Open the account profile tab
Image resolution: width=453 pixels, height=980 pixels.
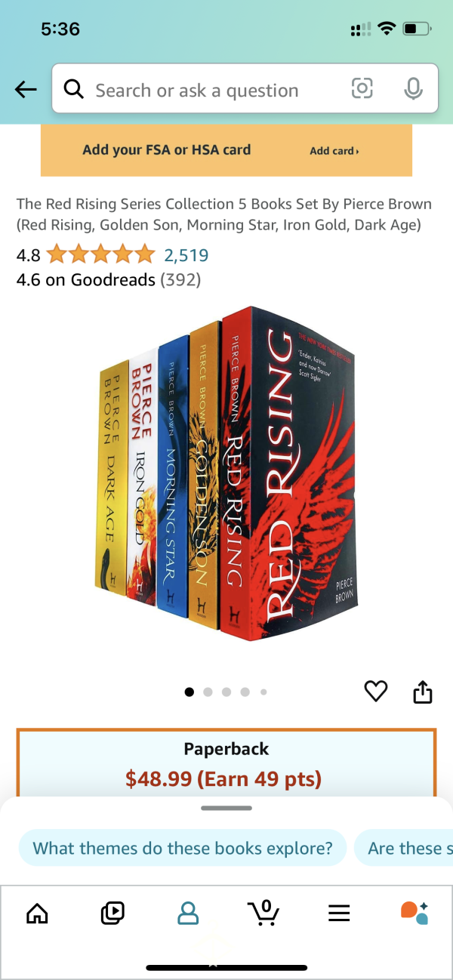coord(188,914)
